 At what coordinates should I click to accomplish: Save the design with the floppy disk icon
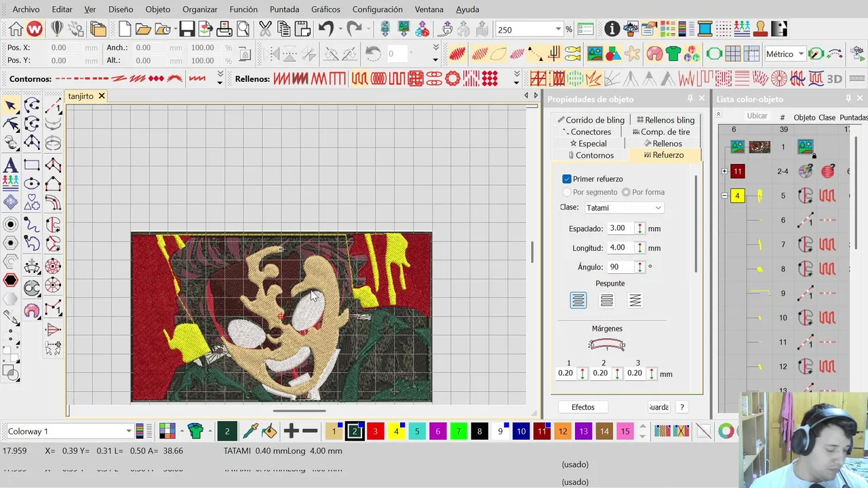(187, 29)
